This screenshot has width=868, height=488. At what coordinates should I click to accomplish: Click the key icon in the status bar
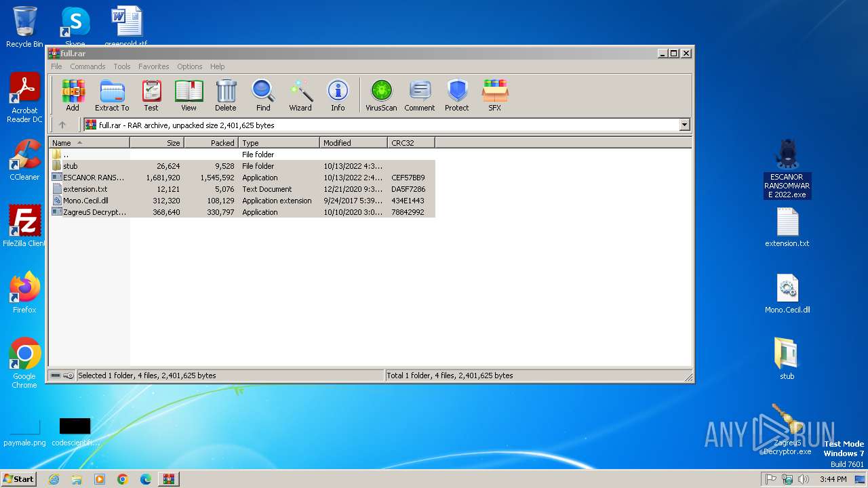68,375
